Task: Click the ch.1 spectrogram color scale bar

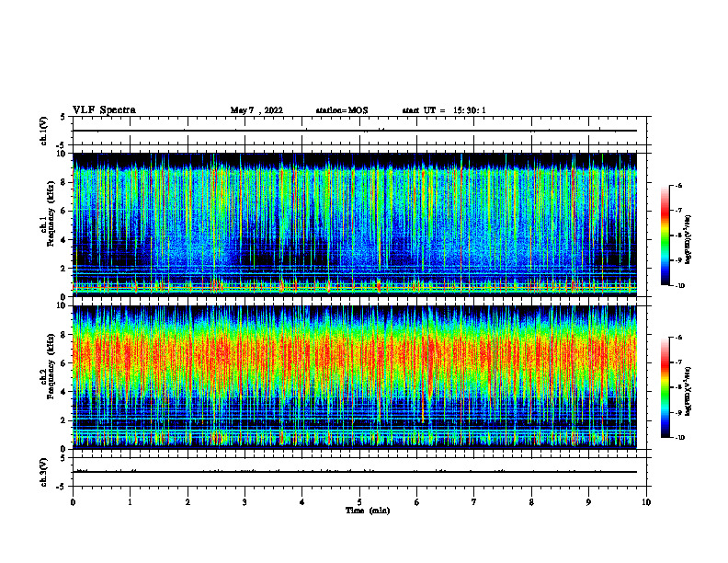Action: pyautogui.click(x=665, y=236)
